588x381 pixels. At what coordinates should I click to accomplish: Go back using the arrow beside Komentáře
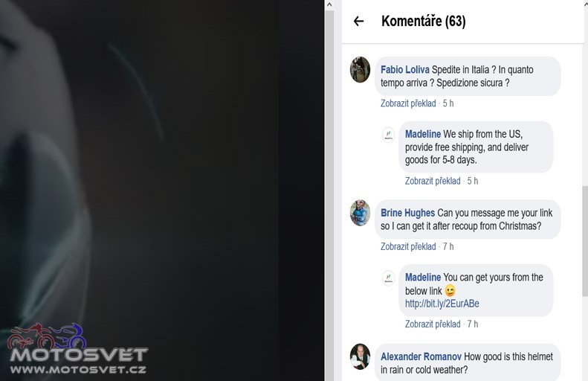358,21
